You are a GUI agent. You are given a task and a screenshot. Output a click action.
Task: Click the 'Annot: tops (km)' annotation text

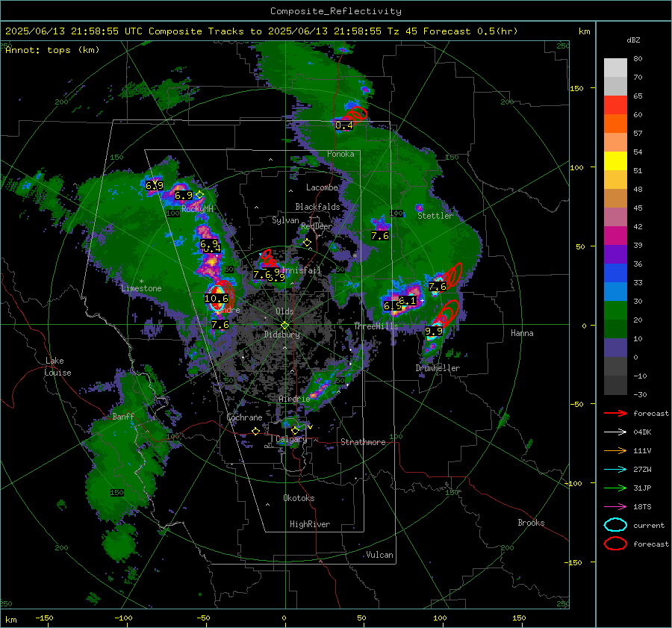coord(52,50)
